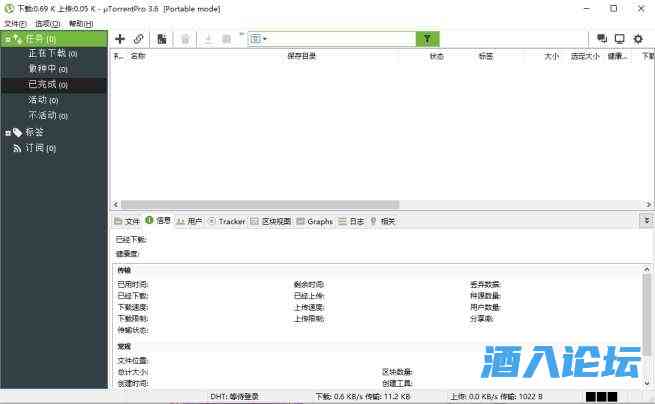Click the Add Torrent plus icon
Image resolution: width=655 pixels, height=404 pixels.
pyautogui.click(x=120, y=39)
